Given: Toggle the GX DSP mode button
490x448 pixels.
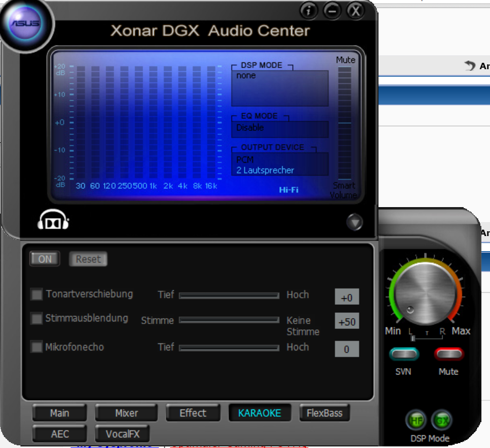Looking at the screenshot, I should pos(442,421).
